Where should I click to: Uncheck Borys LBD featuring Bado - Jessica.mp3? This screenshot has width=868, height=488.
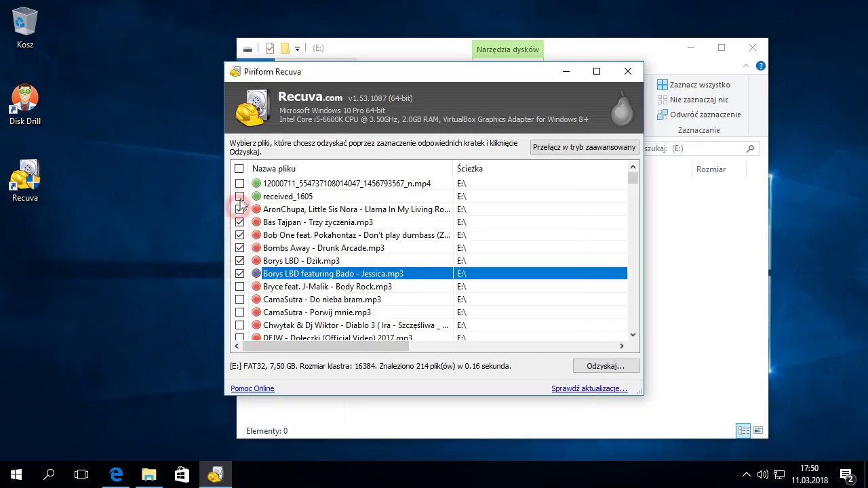point(239,274)
